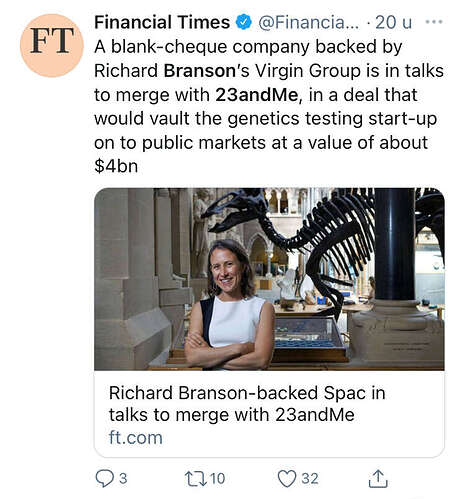This screenshot has height=499, width=465.
Task: Select the bold '23andMe' keyword in tweet
Action: pyautogui.click(x=256, y=95)
